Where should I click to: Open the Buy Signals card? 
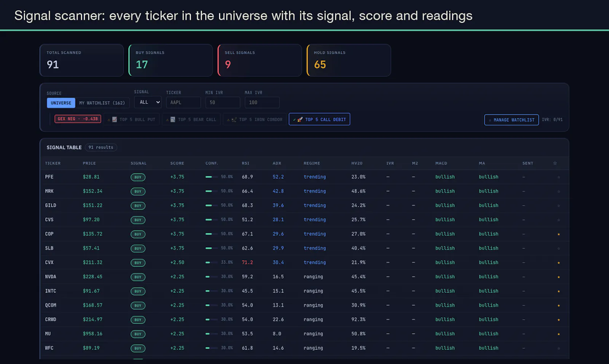(x=171, y=60)
